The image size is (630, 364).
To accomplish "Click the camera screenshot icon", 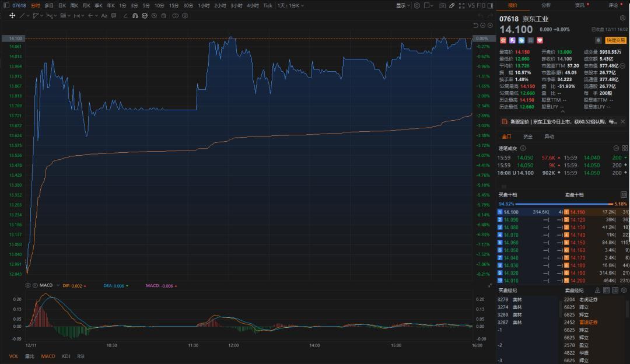I will point(443,5).
